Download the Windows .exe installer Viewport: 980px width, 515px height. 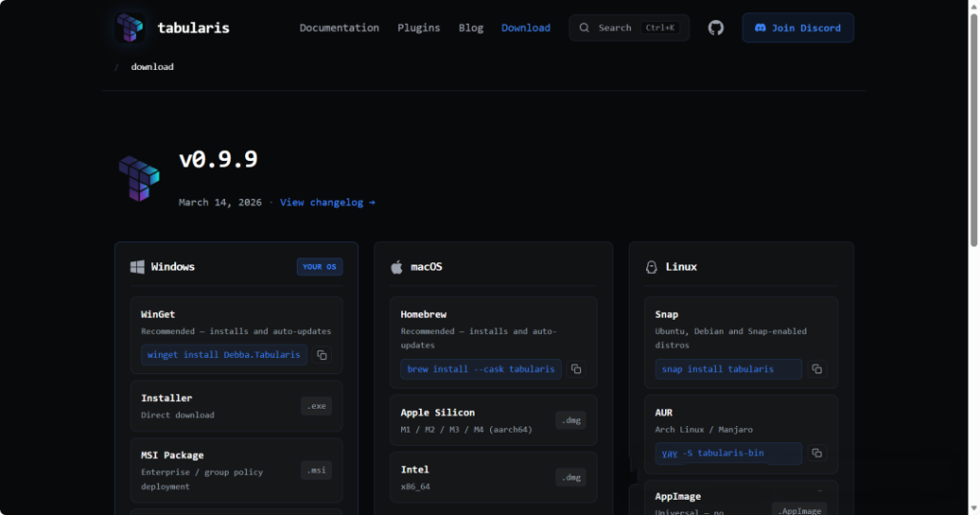click(316, 406)
